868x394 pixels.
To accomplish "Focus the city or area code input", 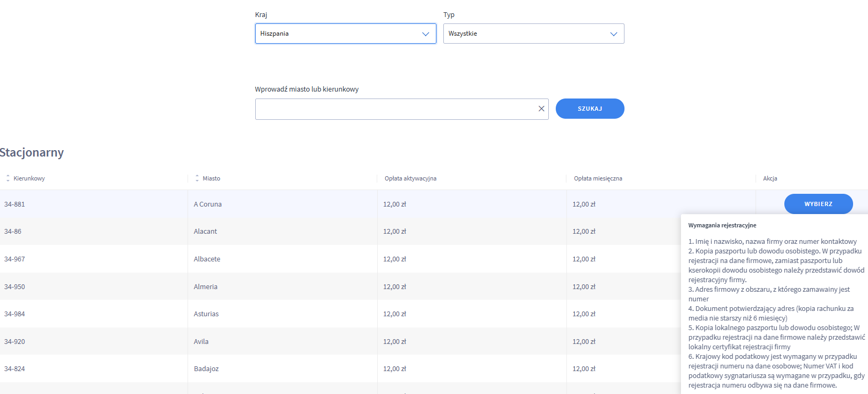I will [394, 109].
